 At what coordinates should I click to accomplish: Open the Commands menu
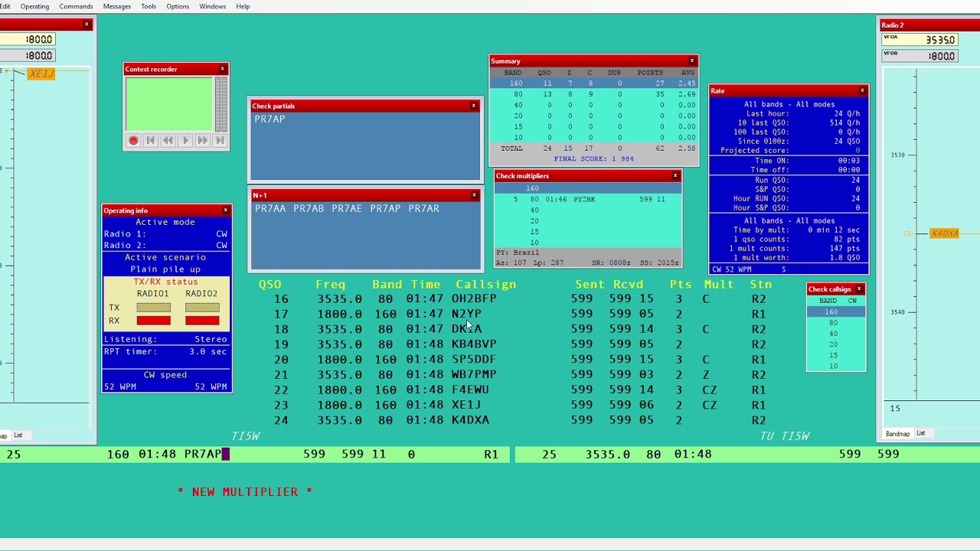click(x=76, y=6)
